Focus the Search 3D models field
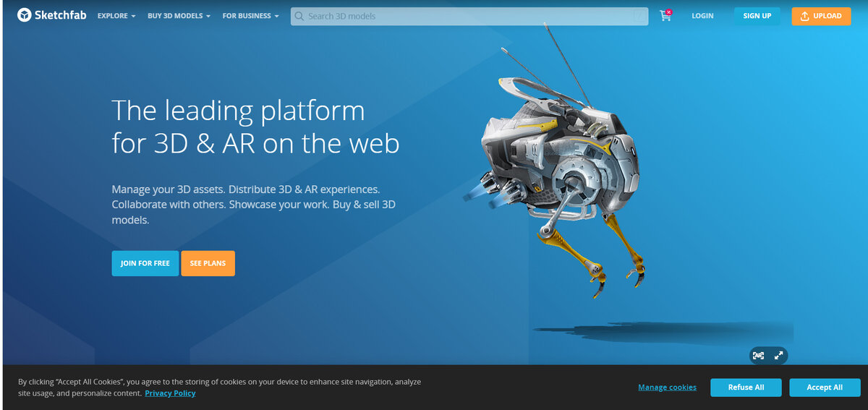The image size is (868, 410). coord(469,16)
